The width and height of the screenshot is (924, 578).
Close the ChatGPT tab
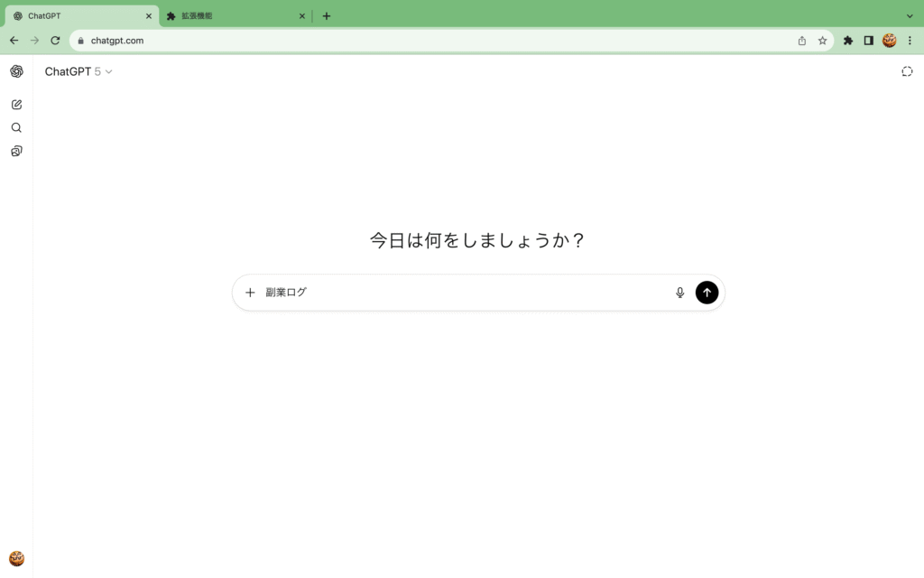click(149, 16)
